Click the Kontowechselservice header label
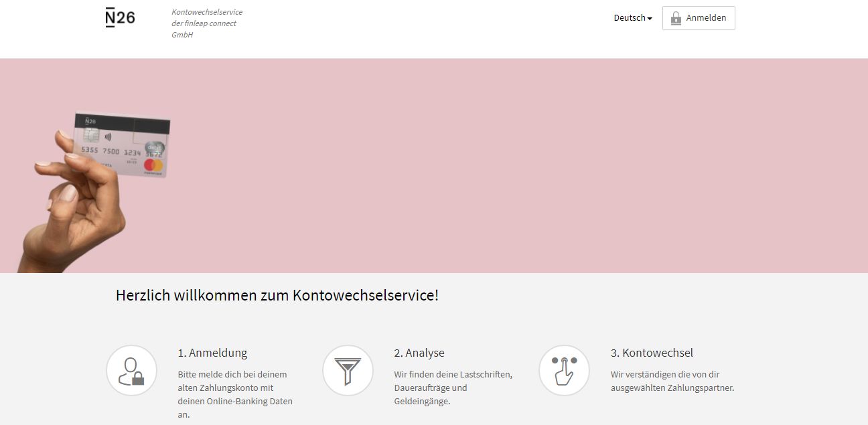Viewport: 868px width, 425px height. click(x=206, y=11)
